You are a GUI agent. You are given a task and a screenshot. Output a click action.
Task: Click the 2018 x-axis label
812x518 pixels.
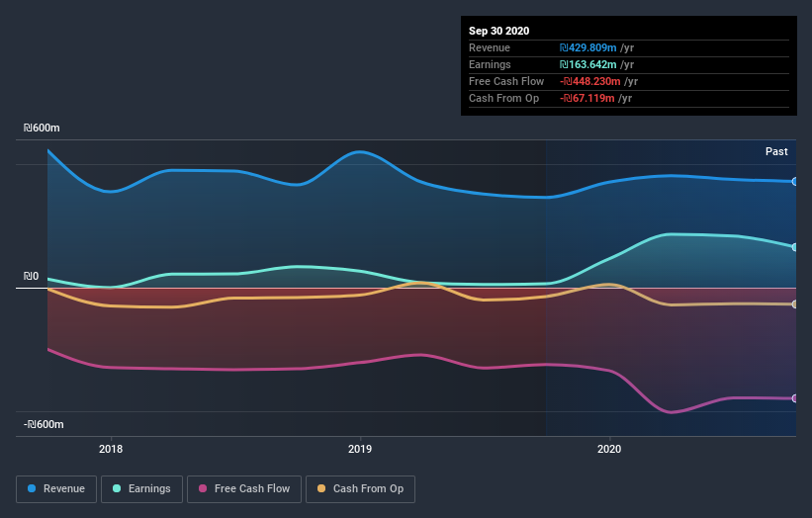111,449
